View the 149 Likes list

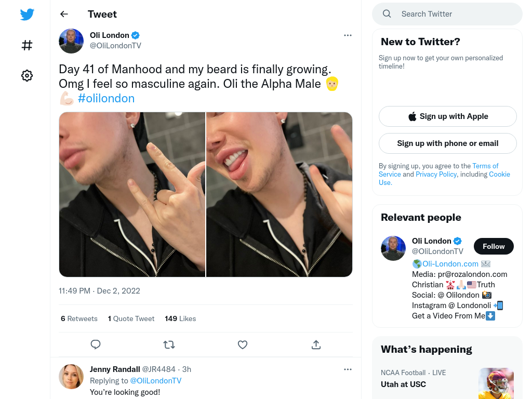pos(180,318)
